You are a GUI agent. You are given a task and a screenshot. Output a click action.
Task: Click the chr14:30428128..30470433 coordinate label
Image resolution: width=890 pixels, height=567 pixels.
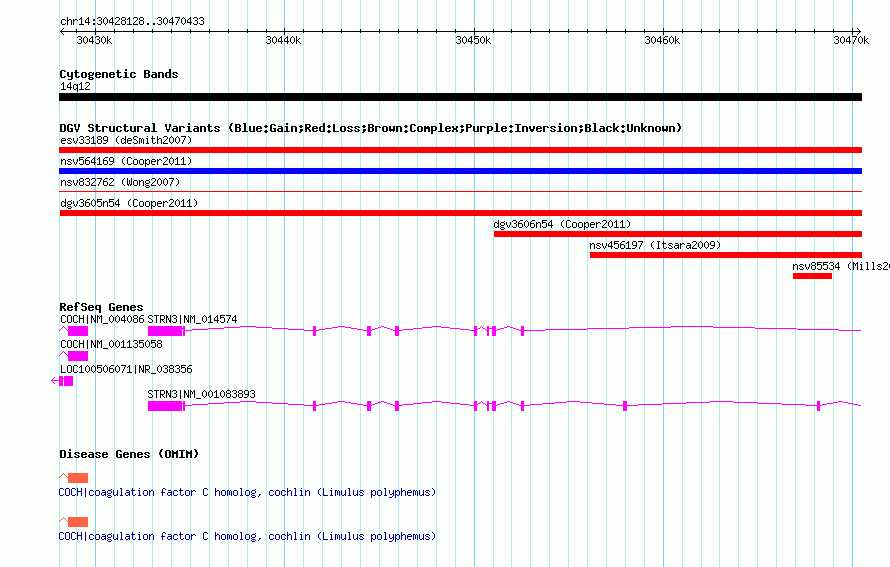tap(132, 21)
